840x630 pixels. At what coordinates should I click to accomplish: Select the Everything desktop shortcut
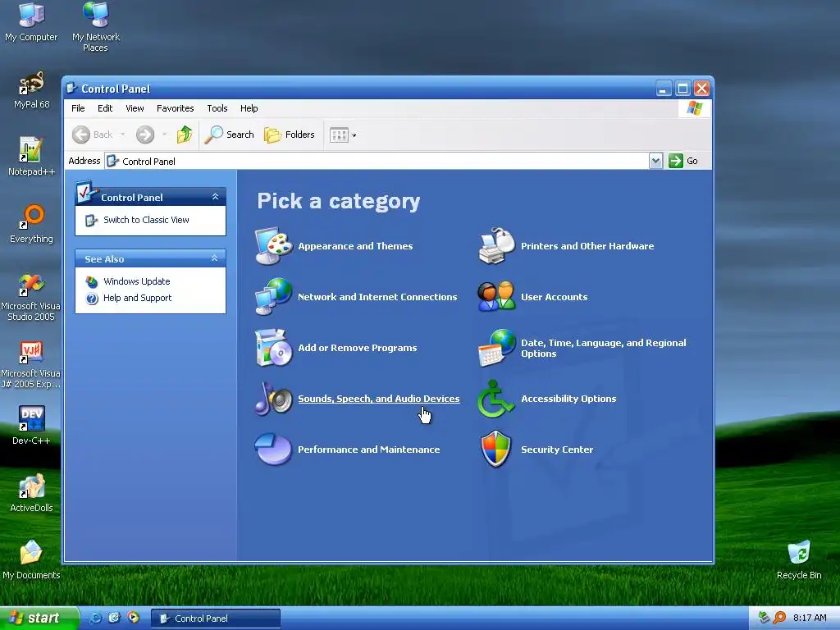32,224
